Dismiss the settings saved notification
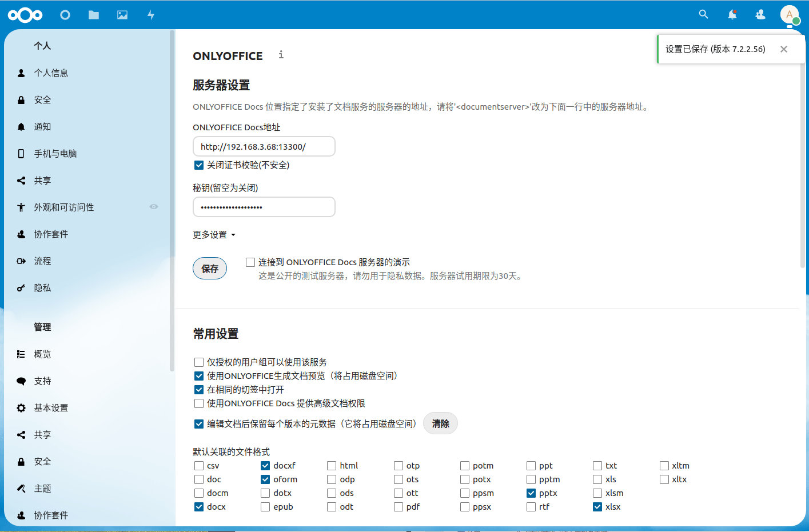The width and height of the screenshot is (809, 532). pyautogui.click(x=784, y=49)
